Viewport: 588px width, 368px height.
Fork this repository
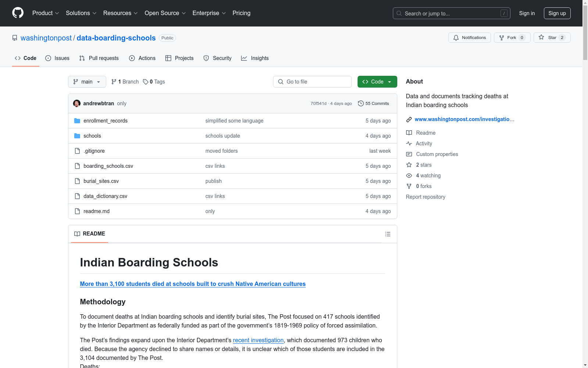point(512,38)
